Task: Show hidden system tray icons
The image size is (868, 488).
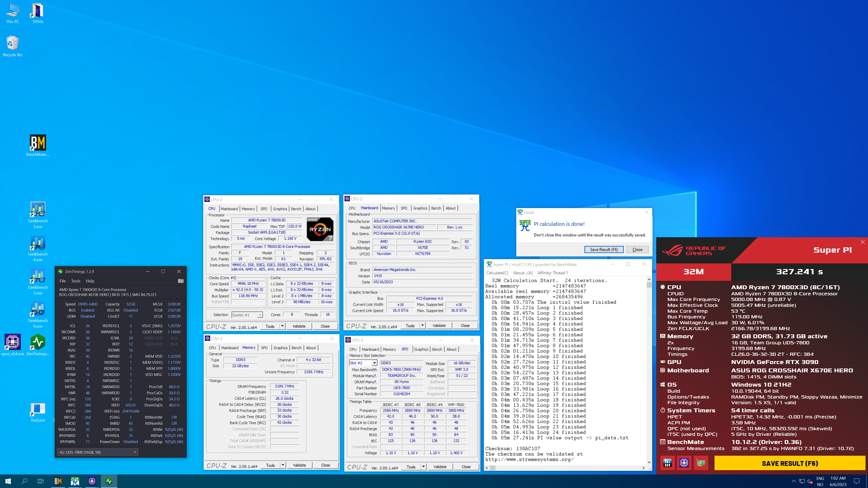Action: click(794, 481)
